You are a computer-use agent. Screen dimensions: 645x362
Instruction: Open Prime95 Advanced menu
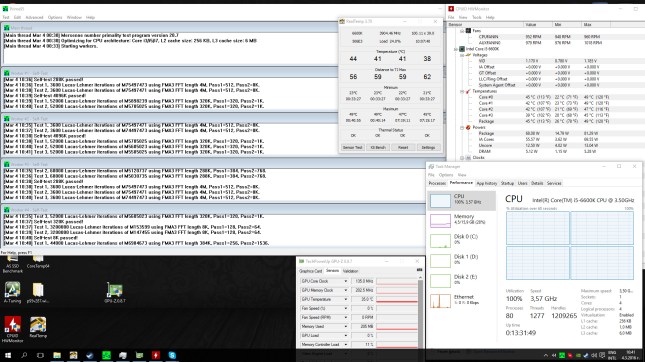click(34, 17)
